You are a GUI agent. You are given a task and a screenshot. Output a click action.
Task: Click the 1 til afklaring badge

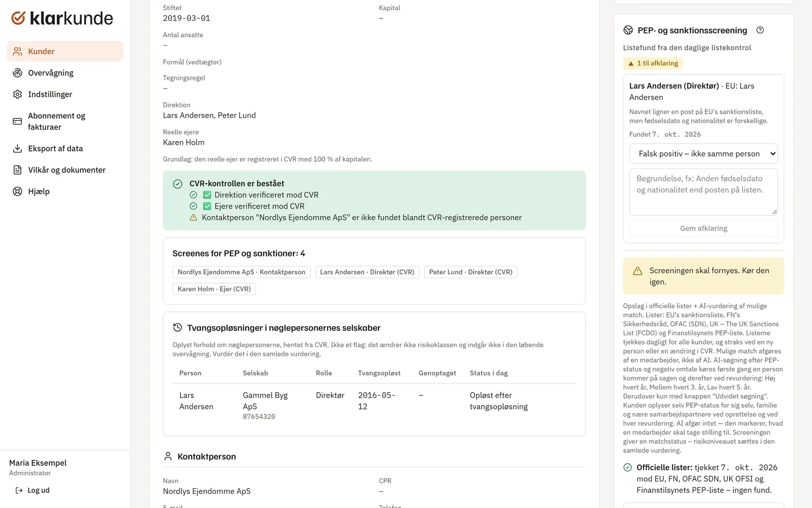(653, 63)
